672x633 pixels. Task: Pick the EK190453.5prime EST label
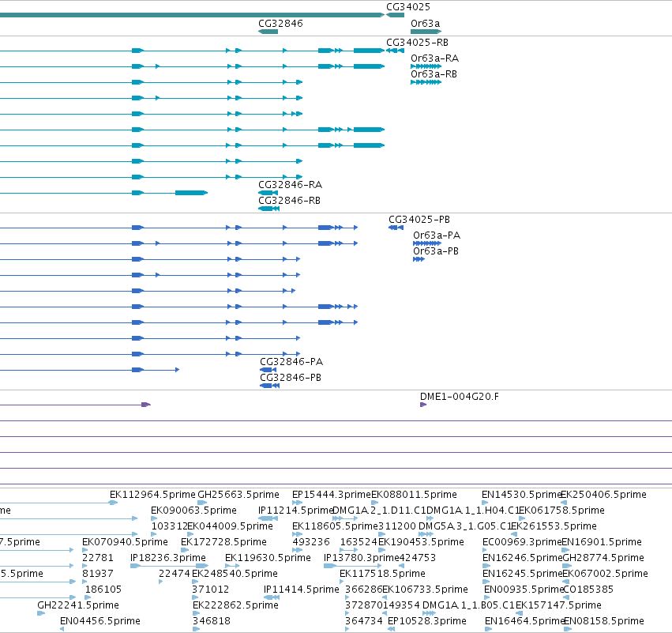click(x=422, y=542)
